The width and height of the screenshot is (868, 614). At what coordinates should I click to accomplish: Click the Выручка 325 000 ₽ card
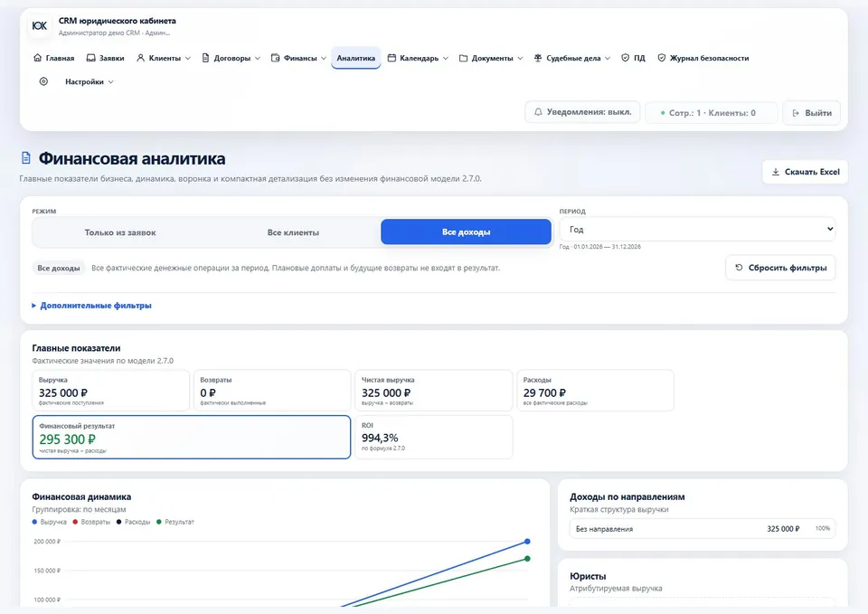[x=110, y=391]
